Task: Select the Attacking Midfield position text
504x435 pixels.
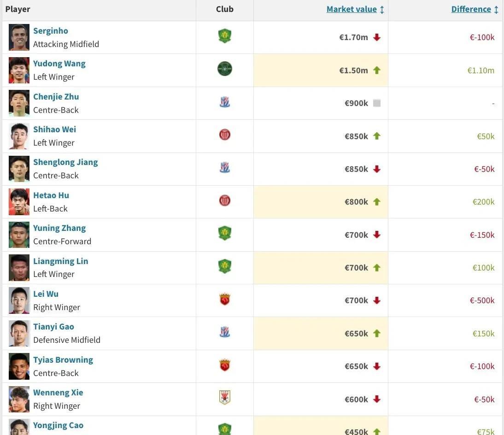Action: 66,44
